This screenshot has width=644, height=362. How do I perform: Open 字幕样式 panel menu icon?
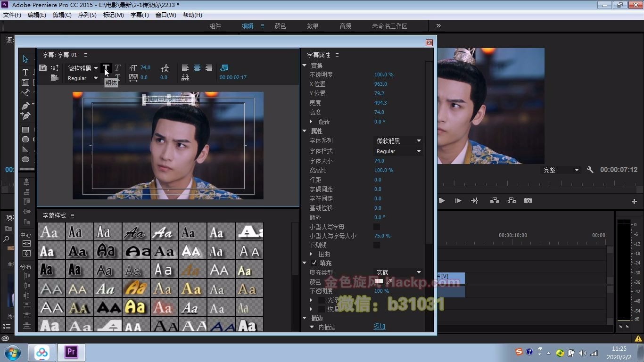pyautogui.click(x=73, y=215)
